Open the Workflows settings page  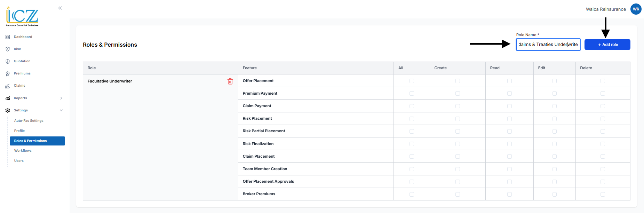tap(23, 151)
